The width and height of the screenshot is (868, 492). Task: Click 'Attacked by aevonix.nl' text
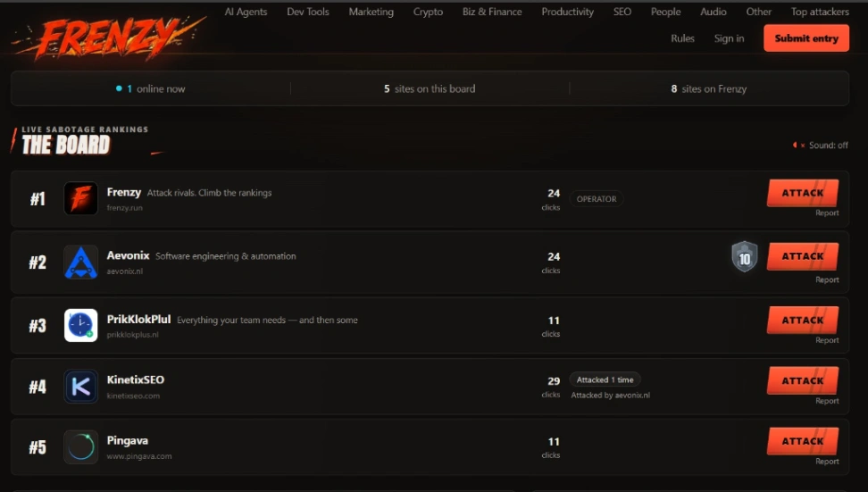click(x=611, y=396)
